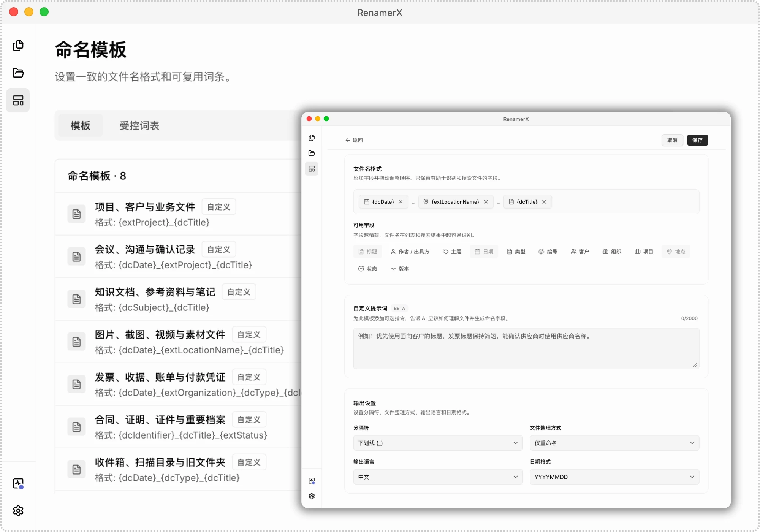Open template 项目、客户与业务文件
The width and height of the screenshot is (760, 532).
pos(179,214)
